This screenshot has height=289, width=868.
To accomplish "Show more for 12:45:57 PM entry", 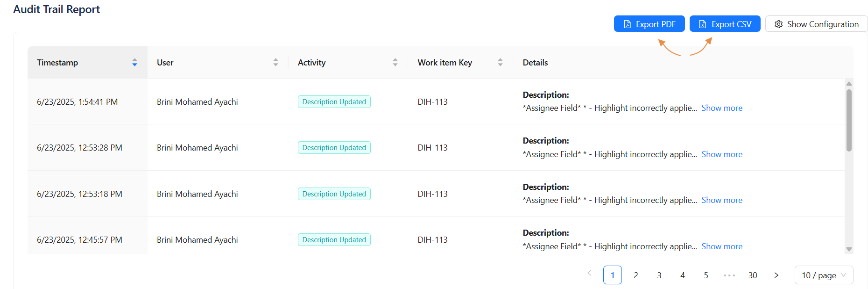I will [x=721, y=246].
